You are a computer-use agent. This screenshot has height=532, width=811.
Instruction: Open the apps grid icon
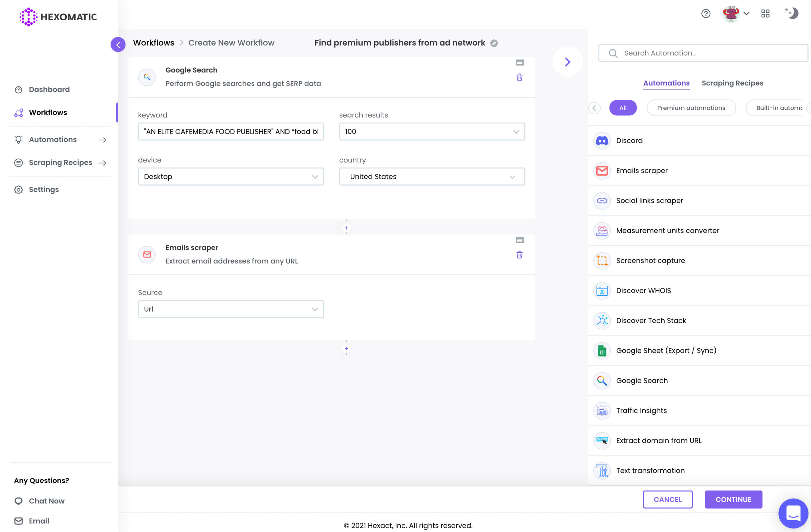pos(765,14)
